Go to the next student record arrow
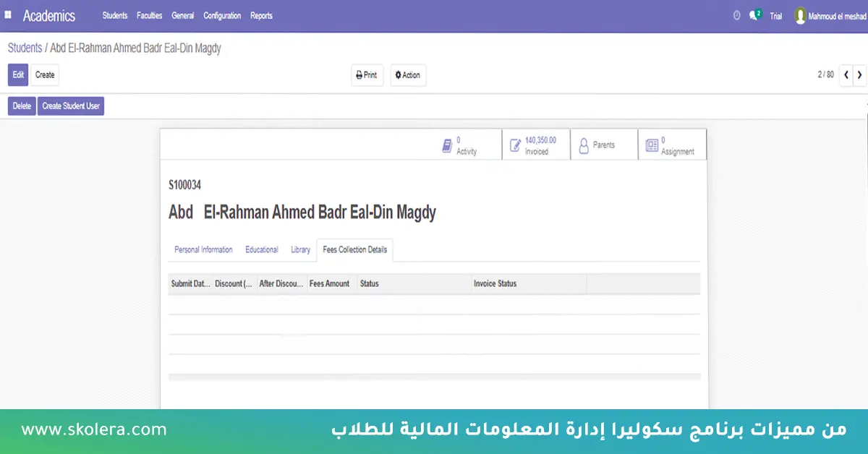The width and height of the screenshot is (868, 454). pos(859,74)
